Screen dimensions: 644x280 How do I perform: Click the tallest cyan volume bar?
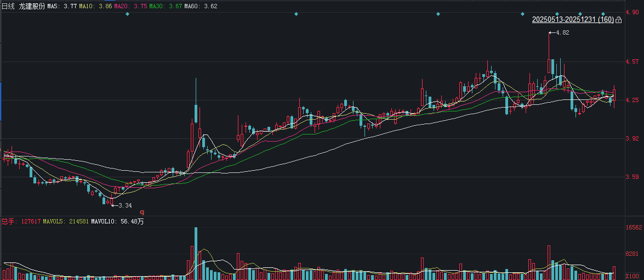pyautogui.click(x=196, y=253)
